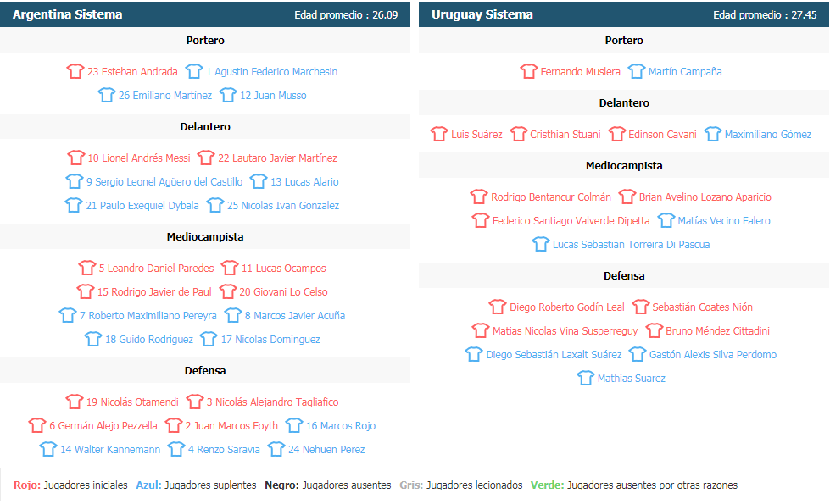Screen dimensions: 830x504
Task: Click the Rojo legend label
Action: [x=27, y=485]
